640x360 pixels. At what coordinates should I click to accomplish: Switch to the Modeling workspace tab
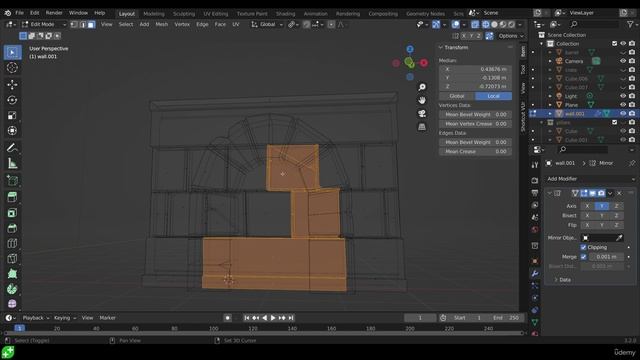(154, 13)
